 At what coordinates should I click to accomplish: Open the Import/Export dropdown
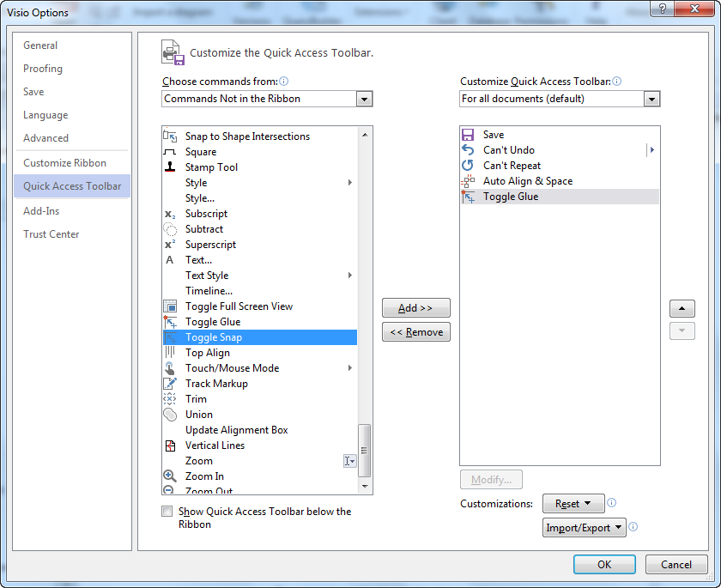(584, 528)
